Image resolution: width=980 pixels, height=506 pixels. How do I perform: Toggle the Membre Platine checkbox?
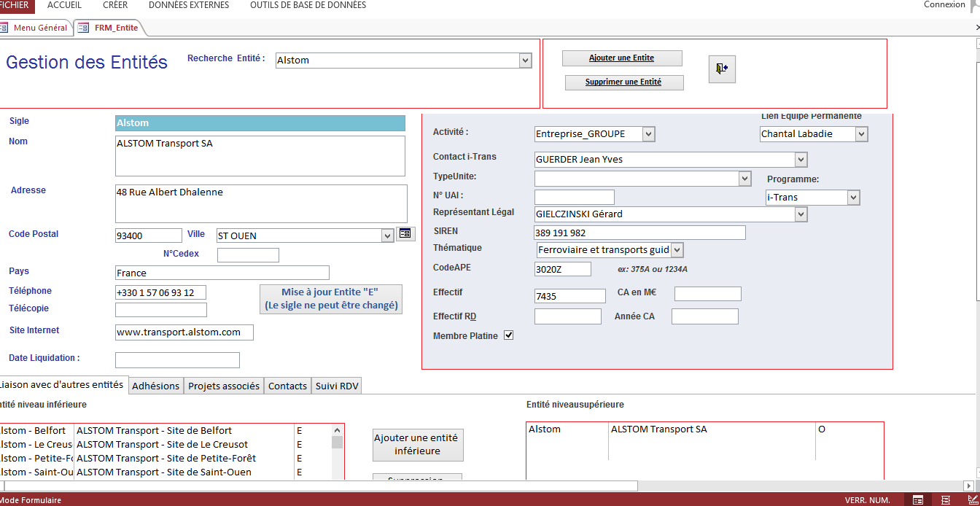pos(509,335)
